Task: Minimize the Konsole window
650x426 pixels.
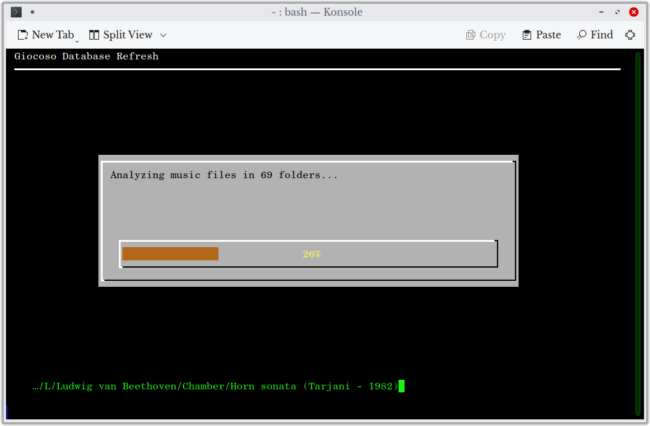Action: (601, 12)
